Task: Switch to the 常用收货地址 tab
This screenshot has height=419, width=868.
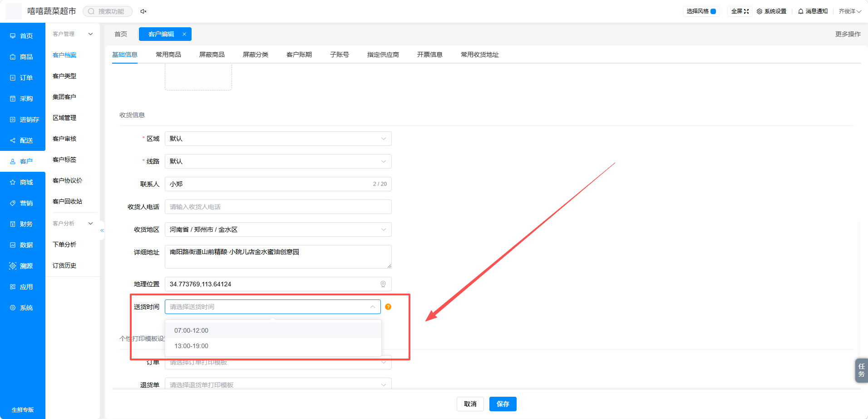Action: tap(480, 55)
